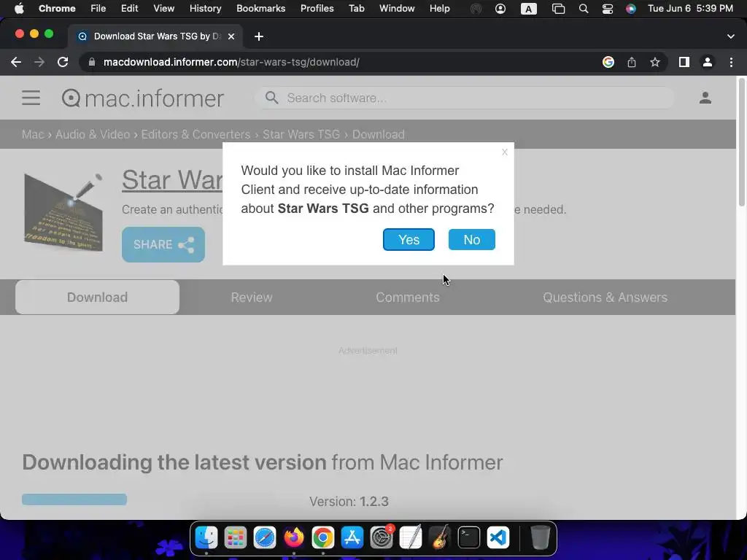Image resolution: width=747 pixels, height=560 pixels.
Task: Open the History menu
Action: [x=205, y=9]
